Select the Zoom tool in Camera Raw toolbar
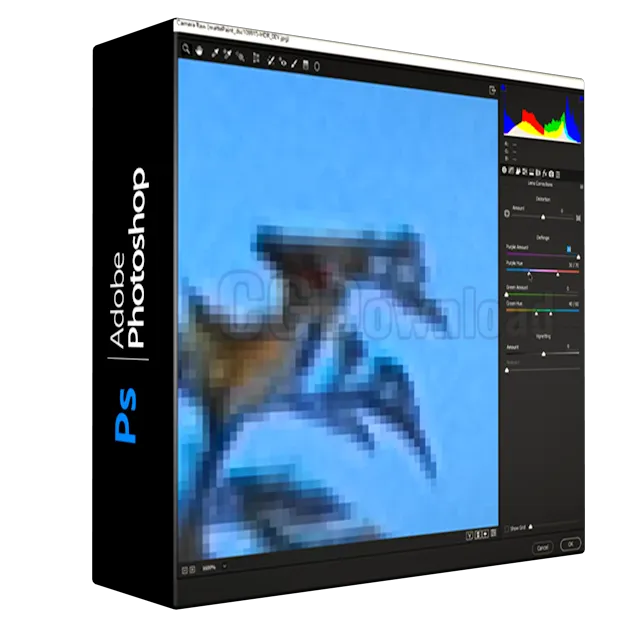Screen dimensions: 630x630 (x=186, y=49)
